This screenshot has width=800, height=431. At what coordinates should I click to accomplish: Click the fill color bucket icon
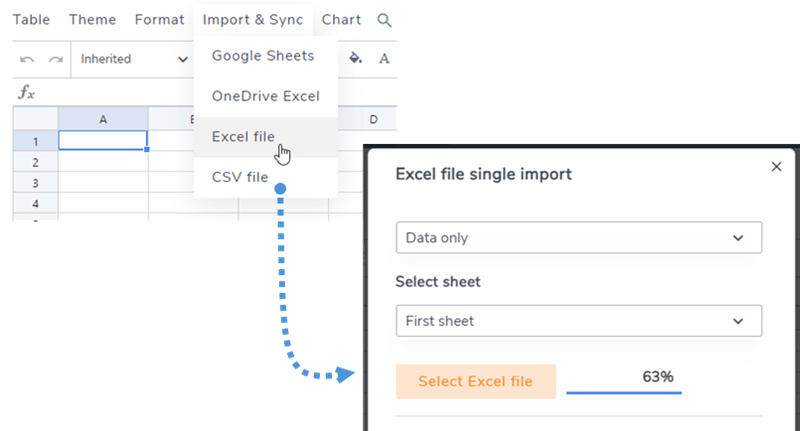pos(355,59)
